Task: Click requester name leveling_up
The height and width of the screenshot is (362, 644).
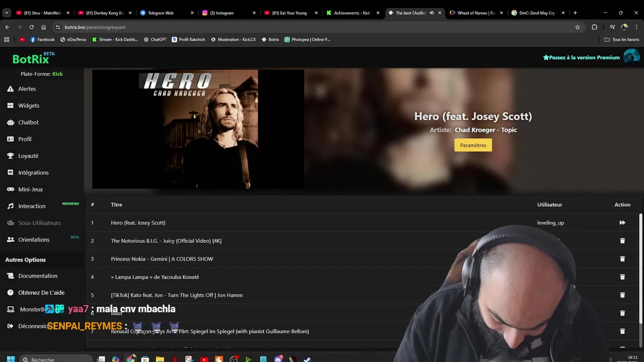Action: pyautogui.click(x=550, y=223)
